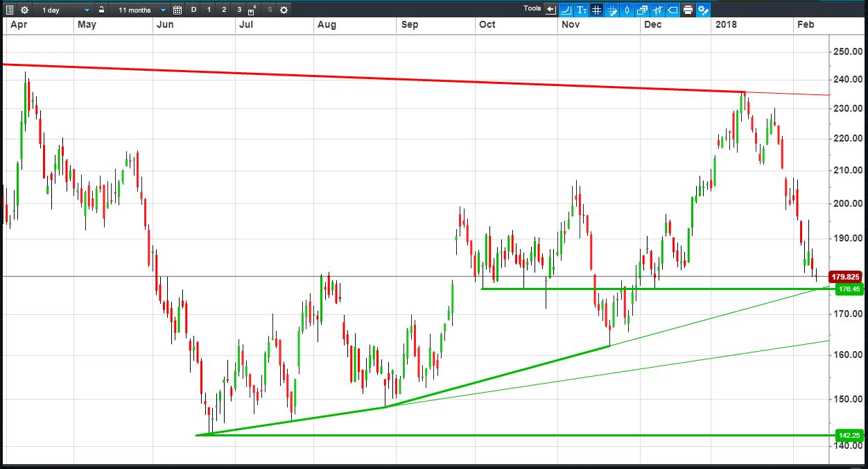The height and width of the screenshot is (469, 868).
Task: Select the curve drawing tool
Action: [x=566, y=10]
